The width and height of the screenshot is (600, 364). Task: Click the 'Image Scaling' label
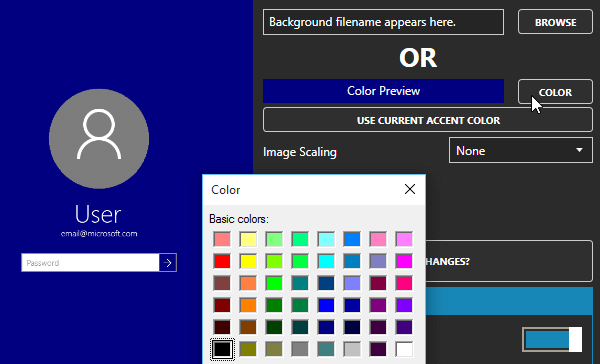(300, 152)
